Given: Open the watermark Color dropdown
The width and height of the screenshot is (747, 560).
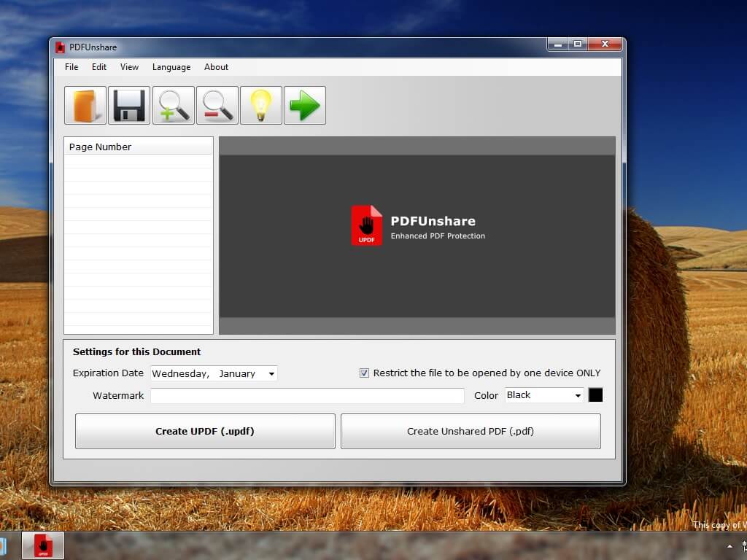Looking at the screenshot, I should pyautogui.click(x=543, y=395).
